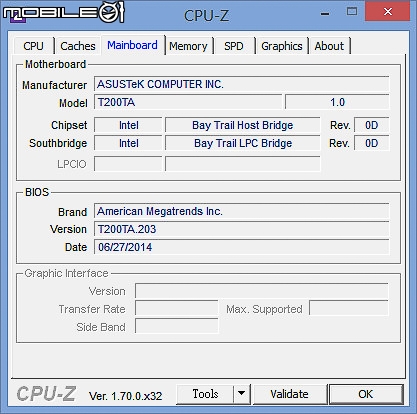Click the ASUSTeK COMPUTER INC. manufacturer field

coord(241,84)
